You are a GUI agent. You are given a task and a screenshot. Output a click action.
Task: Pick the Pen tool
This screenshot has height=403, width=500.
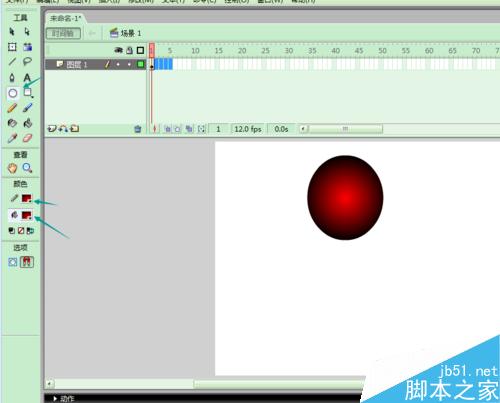pyautogui.click(x=12, y=78)
